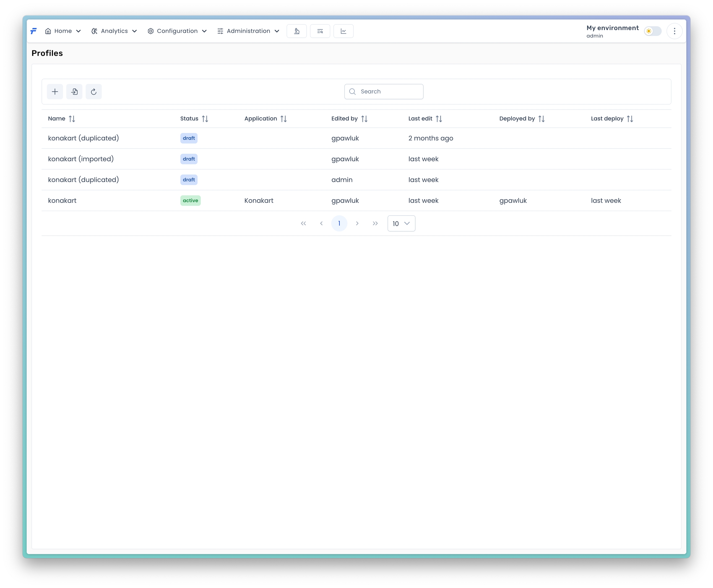
Task: Expand the Configuration menu
Action: [177, 31]
